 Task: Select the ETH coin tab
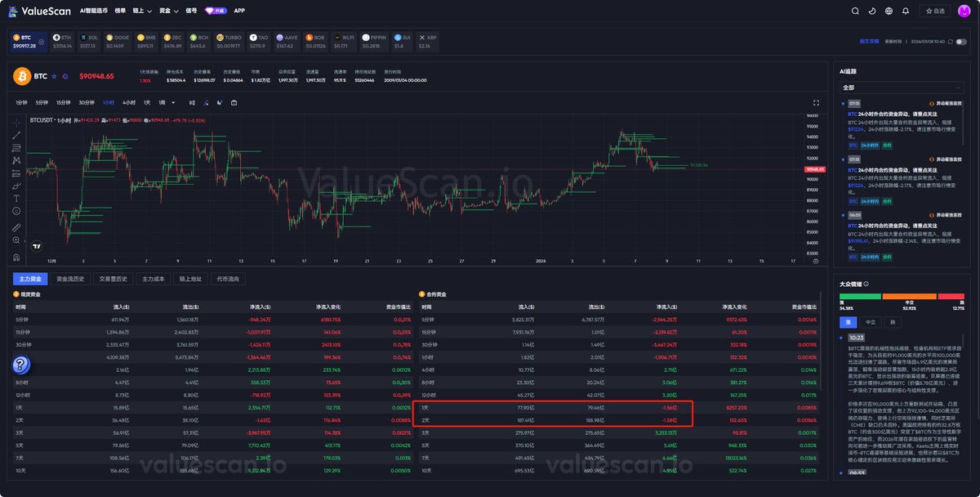(x=63, y=41)
